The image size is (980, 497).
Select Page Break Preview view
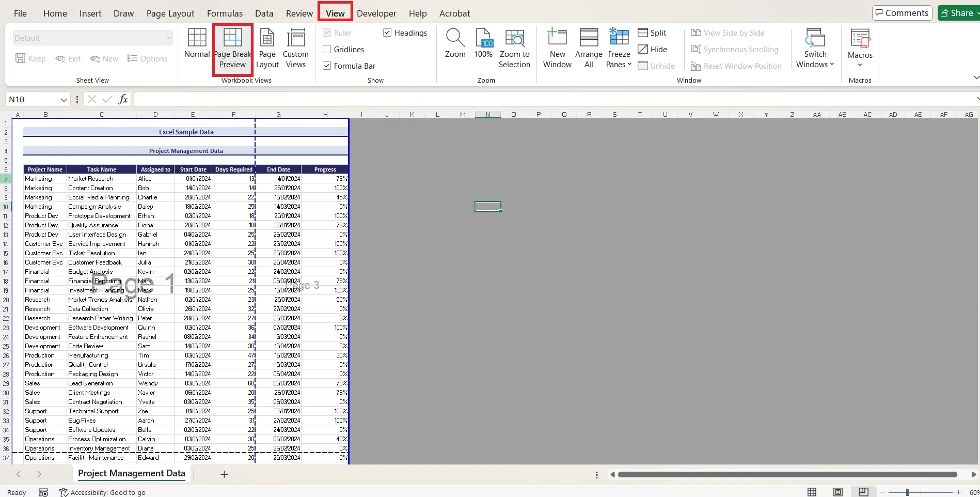(x=232, y=49)
